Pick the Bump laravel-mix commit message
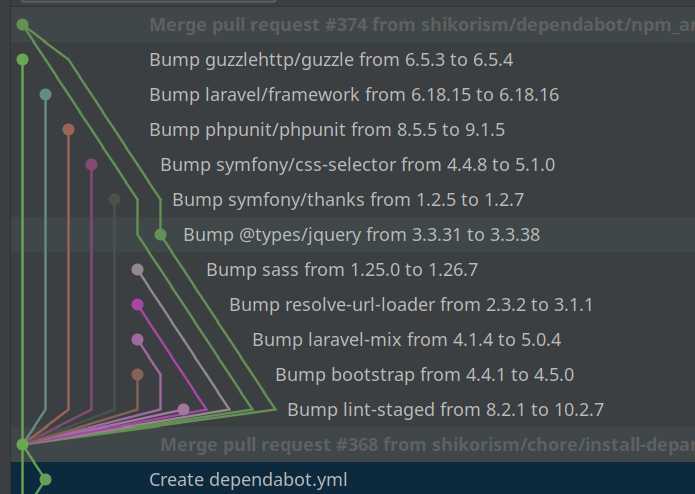Viewport: 695px width, 494px height. pos(406,340)
